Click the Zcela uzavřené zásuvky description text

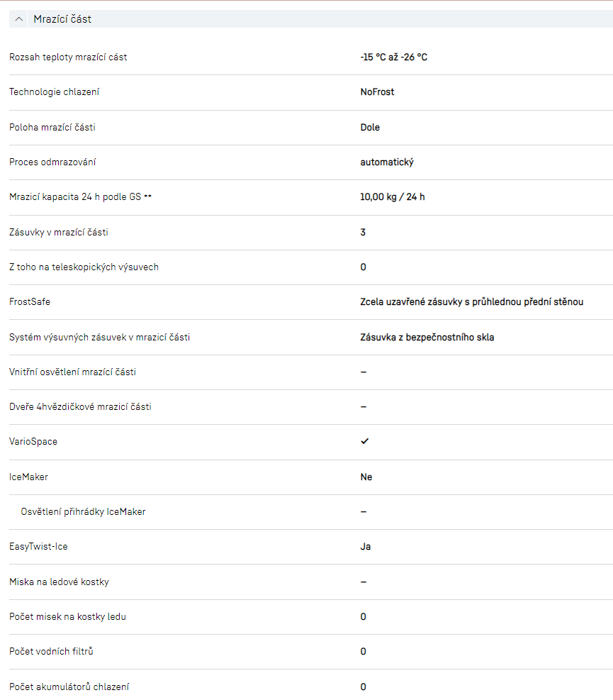pos(471,301)
